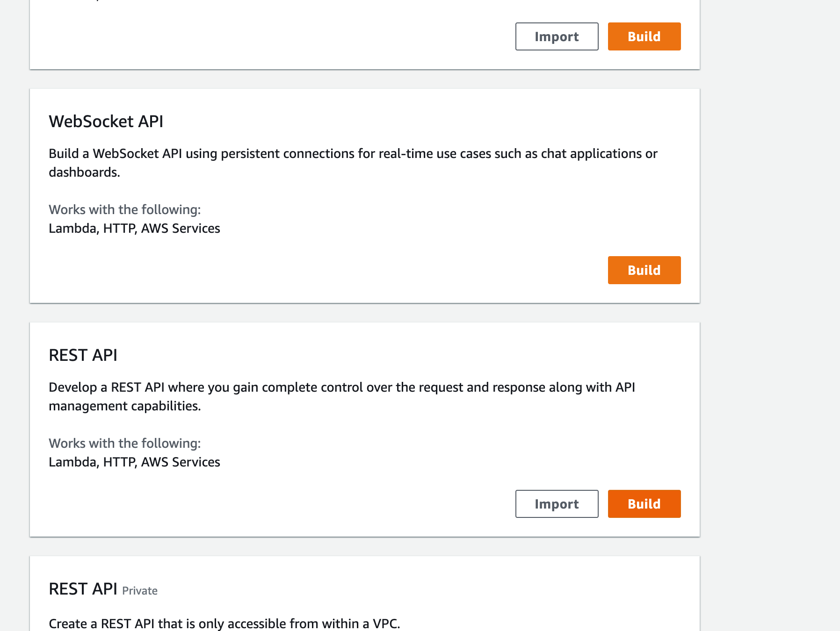
Task: Click the gray Private label
Action: (x=140, y=591)
